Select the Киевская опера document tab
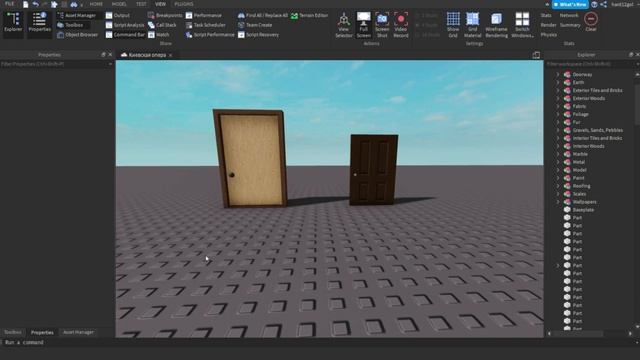The width and height of the screenshot is (640, 360). [146, 55]
